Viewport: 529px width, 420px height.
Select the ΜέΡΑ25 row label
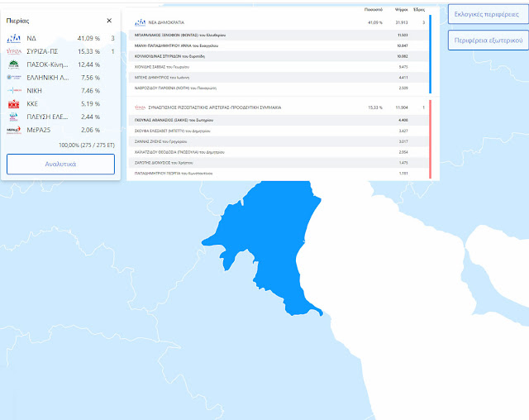[39, 130]
